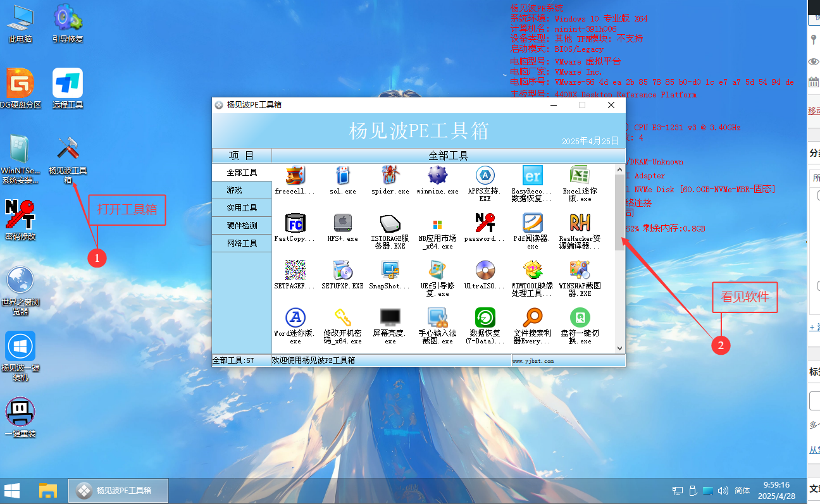Click the Windows Start button

point(12,490)
